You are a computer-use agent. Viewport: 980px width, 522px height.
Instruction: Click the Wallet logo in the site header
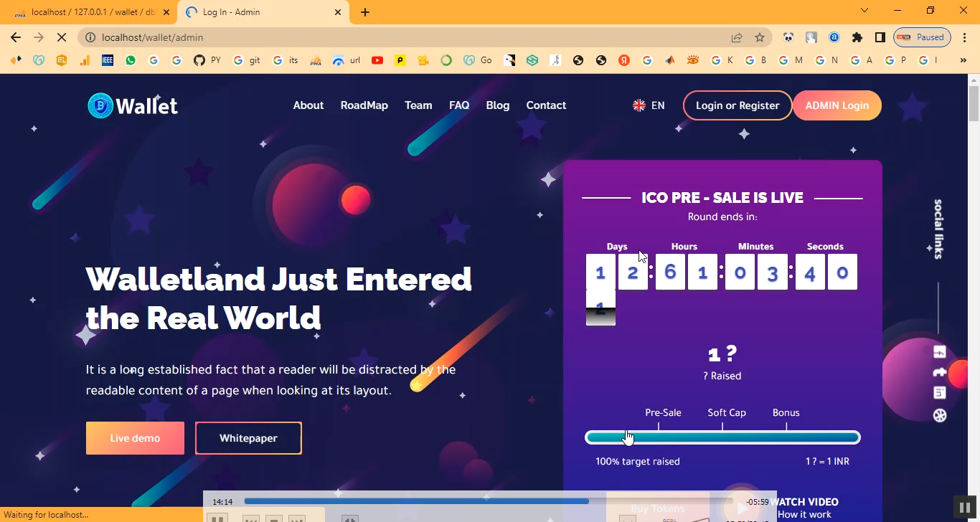pos(133,105)
